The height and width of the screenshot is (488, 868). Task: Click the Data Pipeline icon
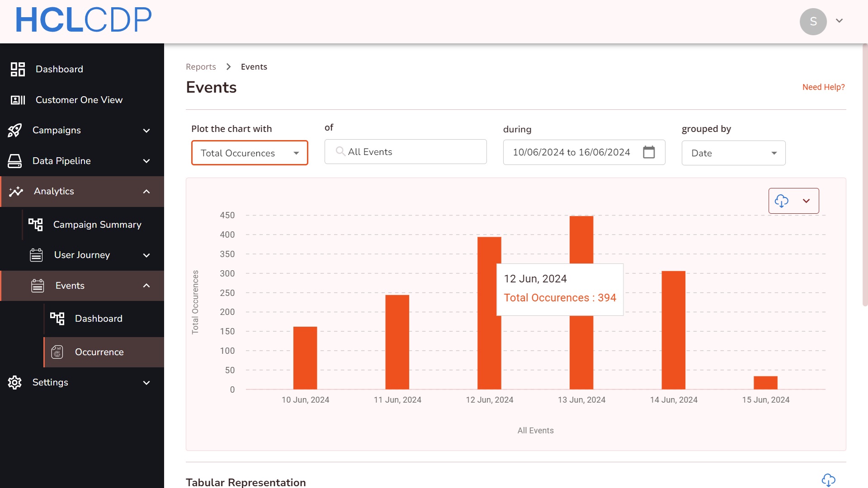coord(14,161)
